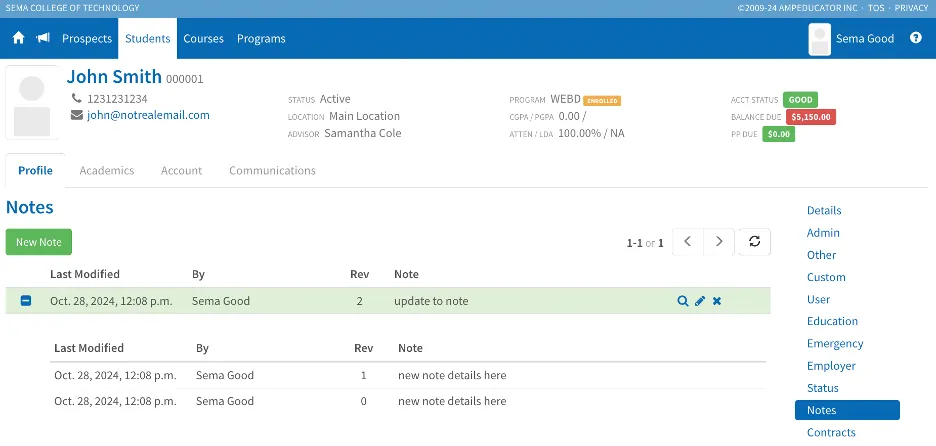Switch to the Communications tab
Image resolution: width=936 pixels, height=446 pixels.
(x=272, y=171)
